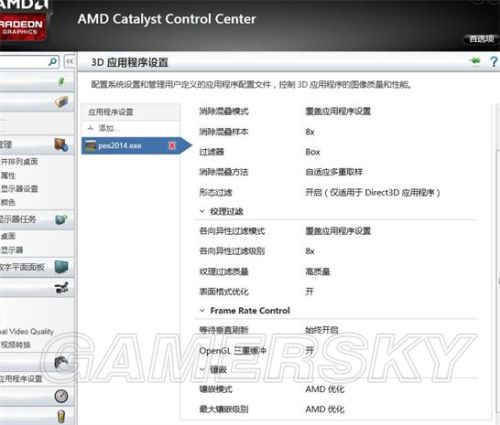The width and height of the screenshot is (500, 425).
Task: Remove pes2014.exe with red X icon
Action: coord(172,145)
